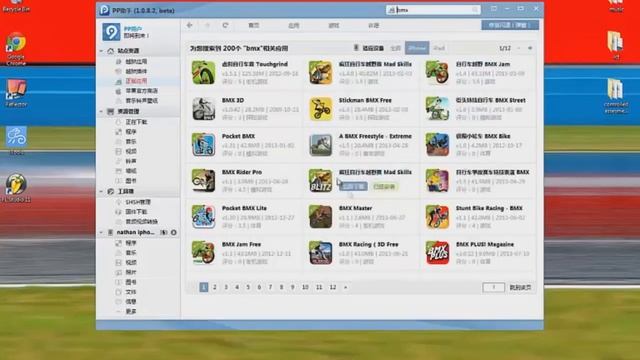Open the BMX PLUS! Magazine app icon

(437, 253)
